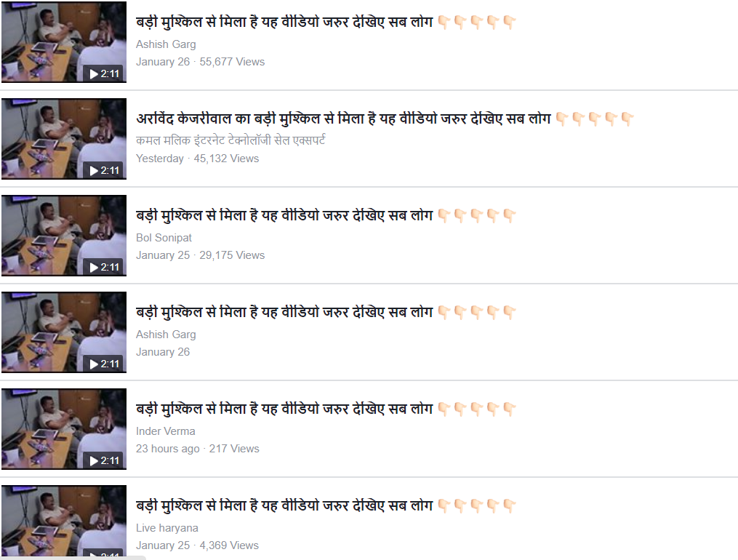Open the Live haryana page link
Screen dimensions: 738x560
(167, 528)
